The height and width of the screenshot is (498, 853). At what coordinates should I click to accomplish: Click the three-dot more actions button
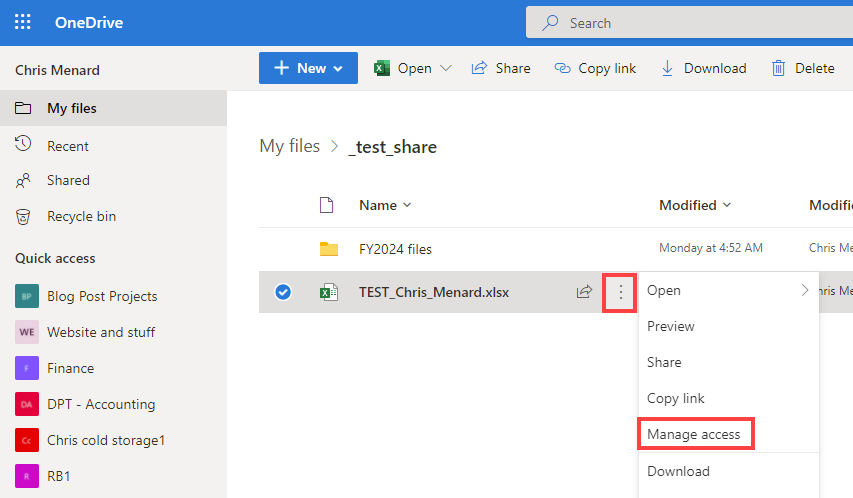pyautogui.click(x=620, y=293)
